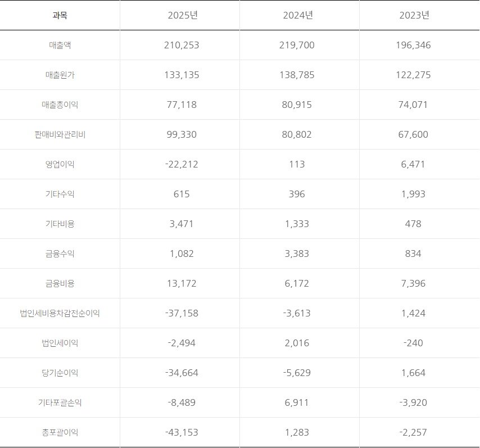Select the 2023년 column header
Image resolution: width=480 pixels, height=448 pixels.
point(414,16)
